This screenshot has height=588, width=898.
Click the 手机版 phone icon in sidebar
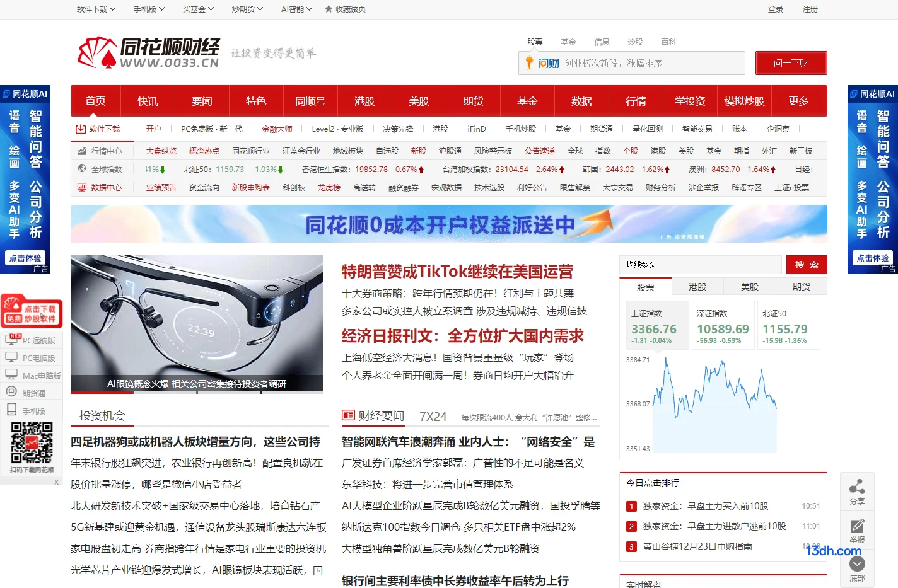click(11, 410)
